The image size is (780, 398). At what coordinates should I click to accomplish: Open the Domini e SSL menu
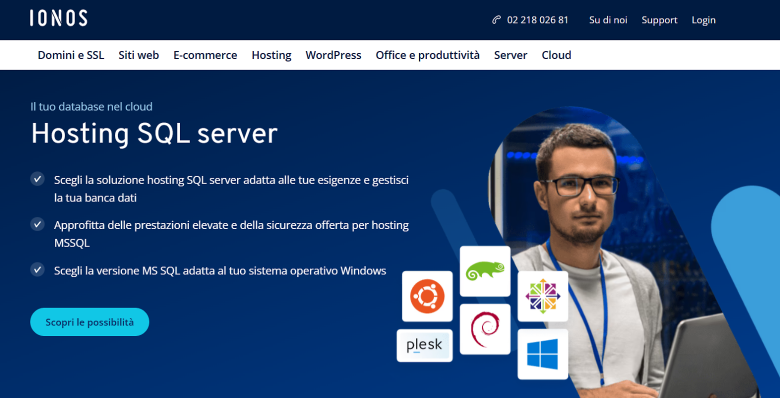tap(71, 55)
